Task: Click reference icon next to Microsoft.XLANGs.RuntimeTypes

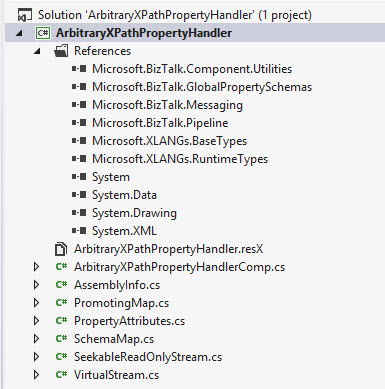Action: pos(79,159)
